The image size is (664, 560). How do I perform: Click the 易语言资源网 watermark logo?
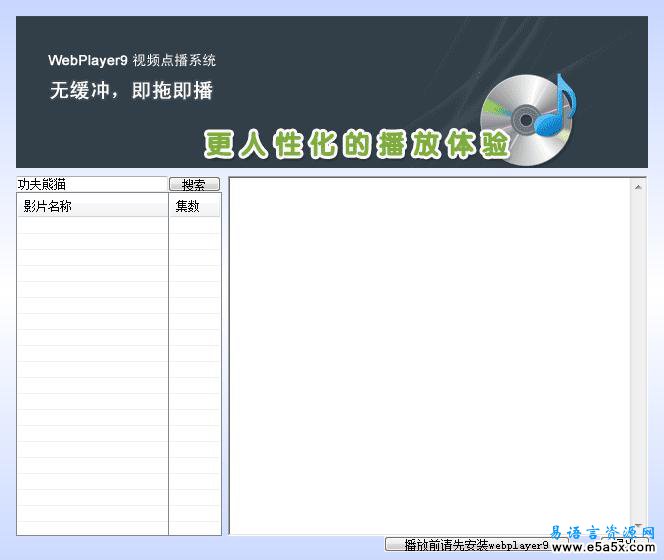point(603,531)
